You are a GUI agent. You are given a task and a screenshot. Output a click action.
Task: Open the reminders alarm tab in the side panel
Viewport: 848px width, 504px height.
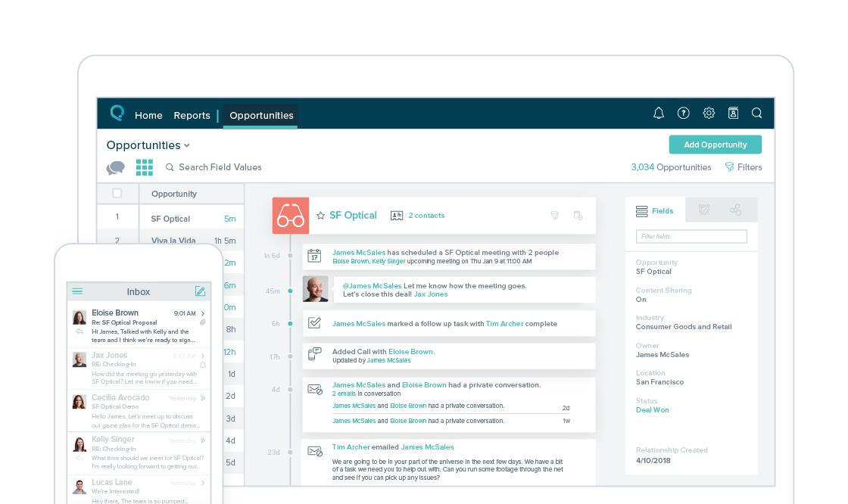click(703, 210)
